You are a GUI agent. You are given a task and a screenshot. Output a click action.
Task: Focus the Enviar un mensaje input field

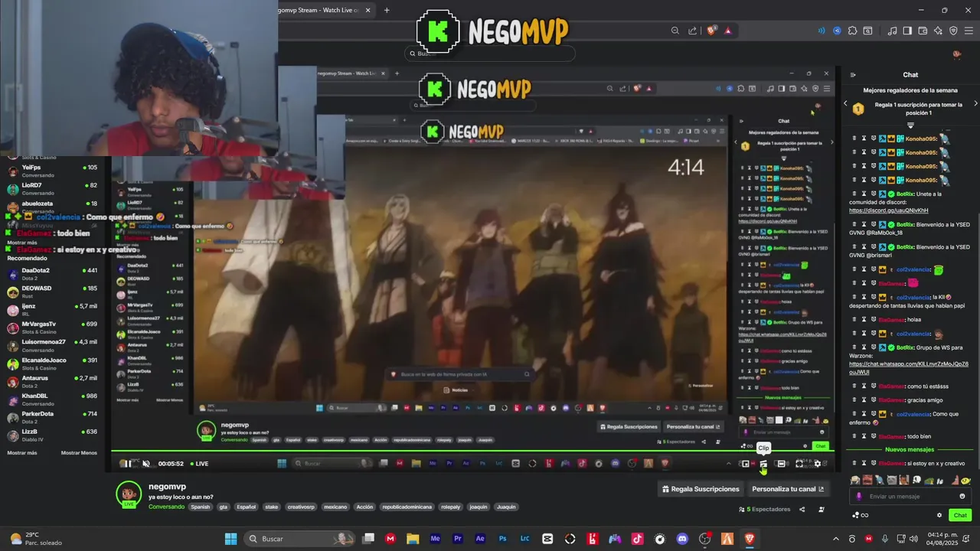pos(910,496)
